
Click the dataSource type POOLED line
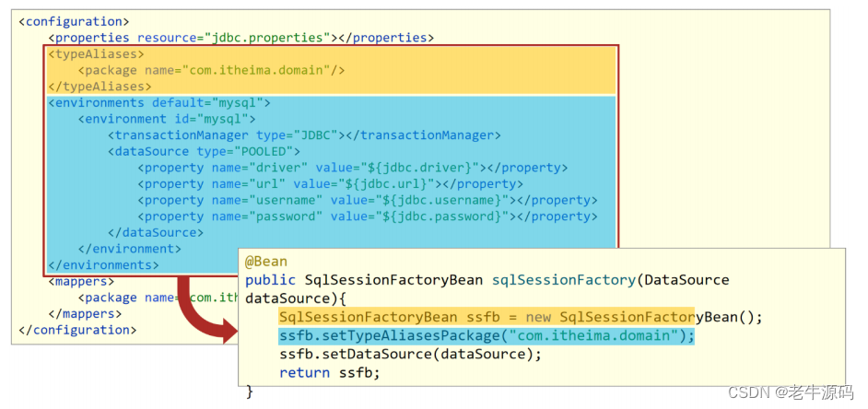(x=204, y=151)
